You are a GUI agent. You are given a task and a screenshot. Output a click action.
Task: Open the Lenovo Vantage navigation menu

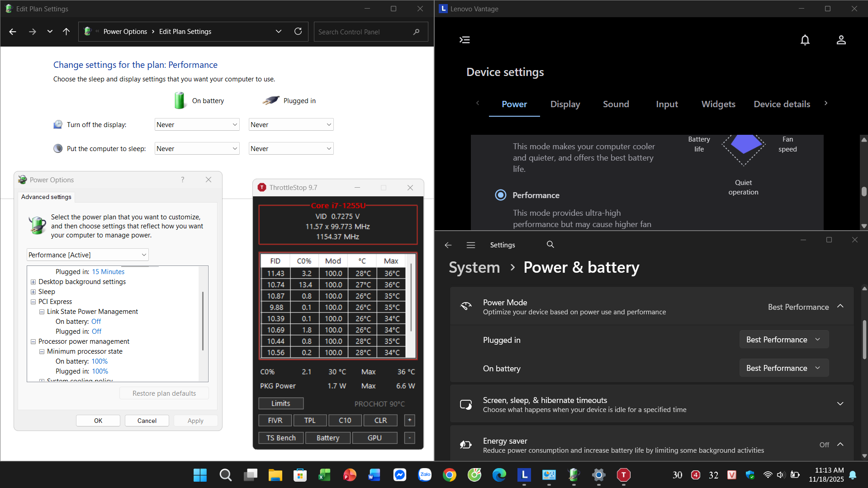click(x=465, y=40)
